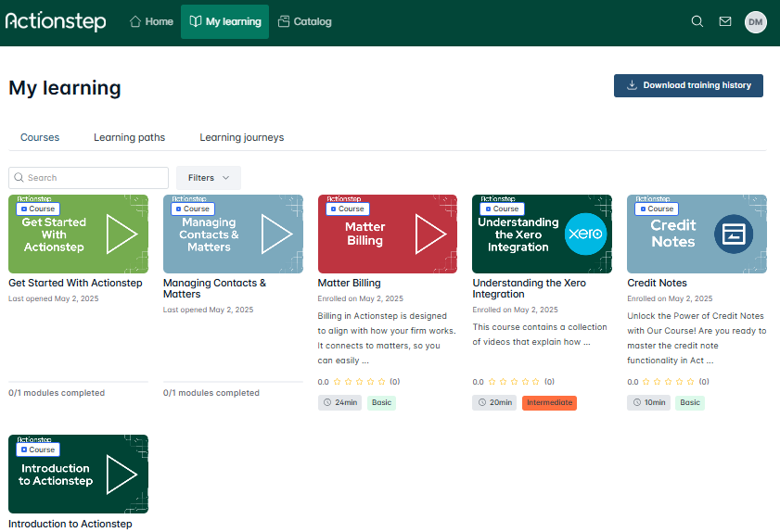Focus the course Search field
The width and height of the screenshot is (780, 532).
(88, 178)
